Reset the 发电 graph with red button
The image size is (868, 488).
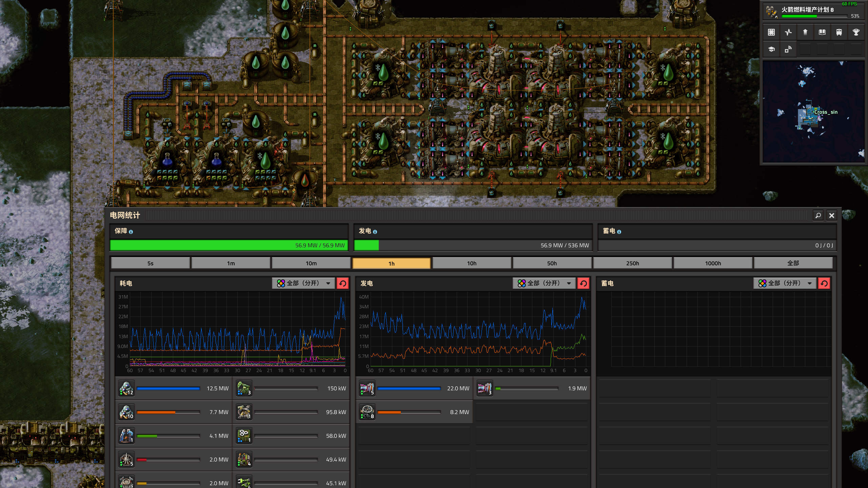(x=584, y=283)
